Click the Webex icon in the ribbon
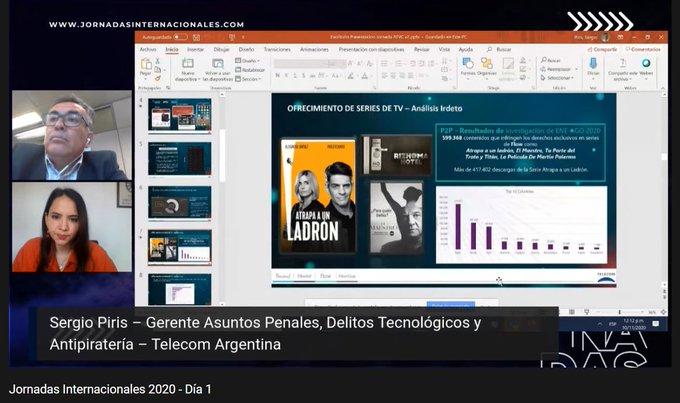 pyautogui.click(x=646, y=63)
